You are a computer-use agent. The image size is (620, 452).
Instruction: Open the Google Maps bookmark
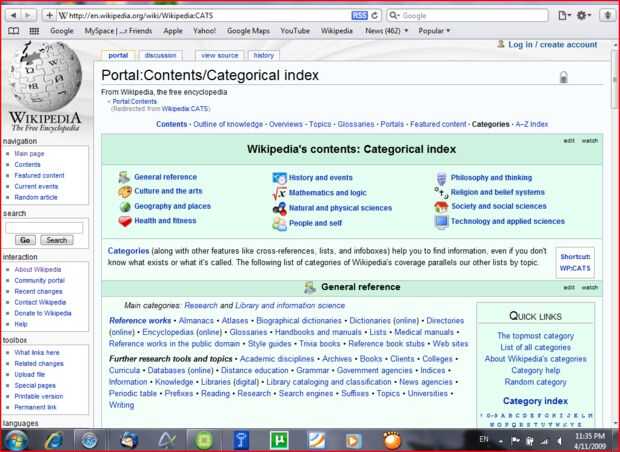248,30
